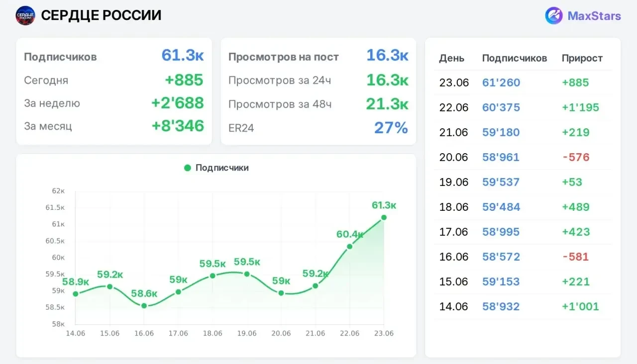The height and width of the screenshot is (364, 637).
Task: Click the 23.06 date in table
Action: pyautogui.click(x=454, y=83)
